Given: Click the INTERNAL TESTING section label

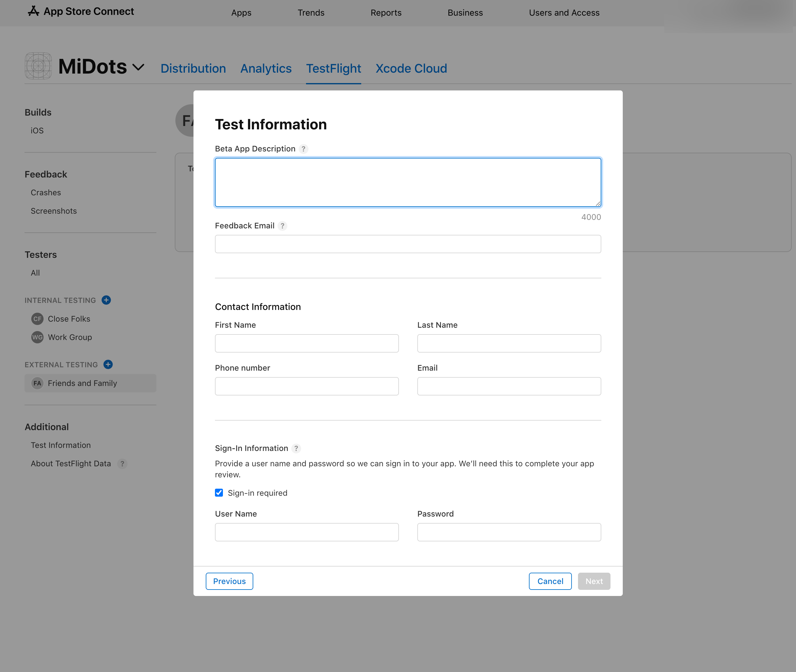Looking at the screenshot, I should (x=60, y=300).
